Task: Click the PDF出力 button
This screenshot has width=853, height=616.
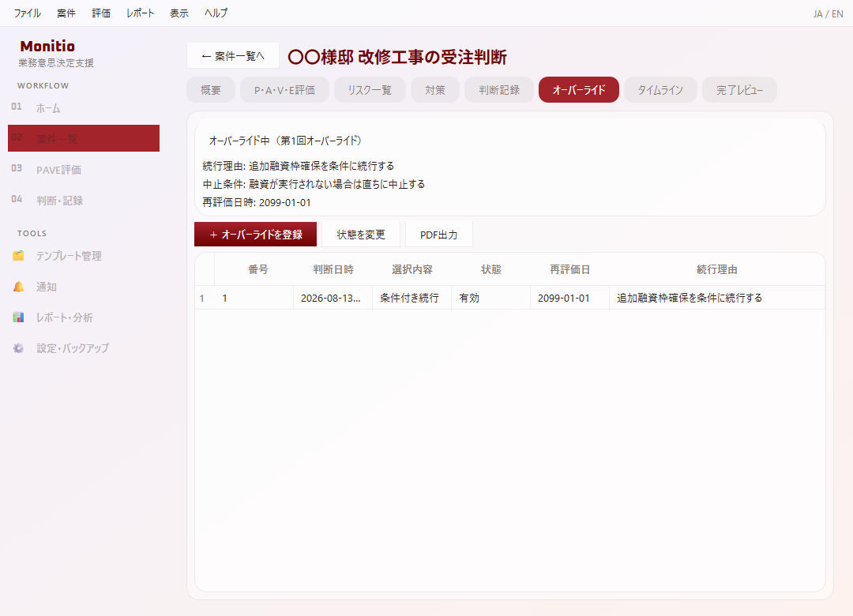Action: click(439, 235)
